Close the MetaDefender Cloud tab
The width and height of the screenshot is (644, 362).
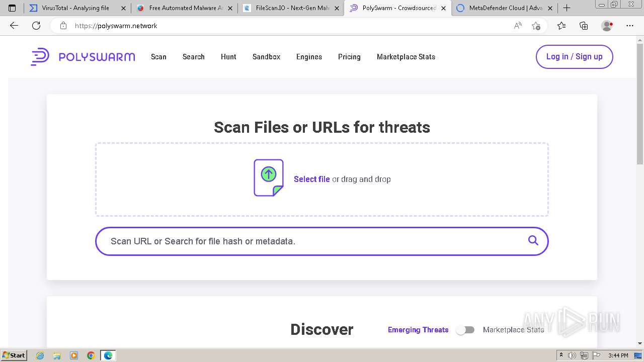pyautogui.click(x=550, y=8)
